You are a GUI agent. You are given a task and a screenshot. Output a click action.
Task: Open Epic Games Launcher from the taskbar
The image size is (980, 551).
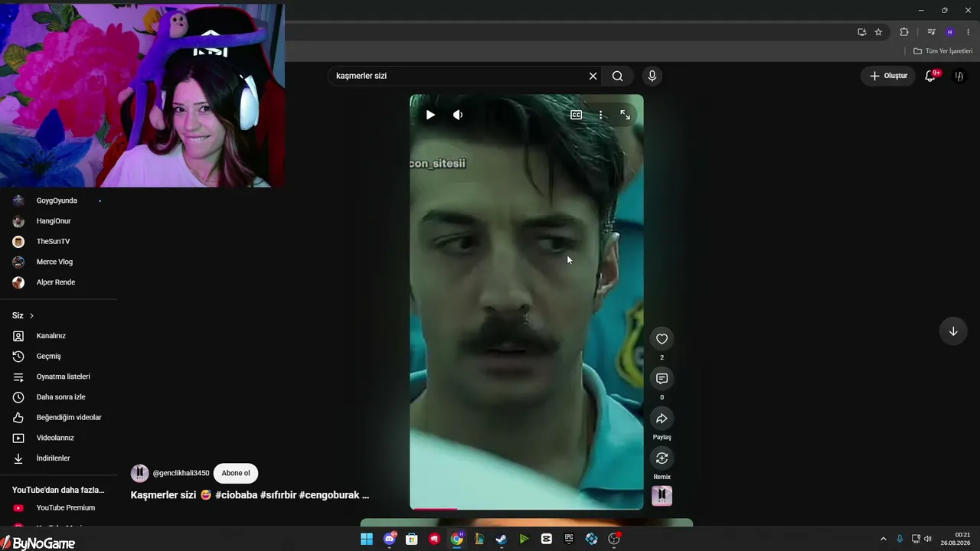pyautogui.click(x=569, y=539)
